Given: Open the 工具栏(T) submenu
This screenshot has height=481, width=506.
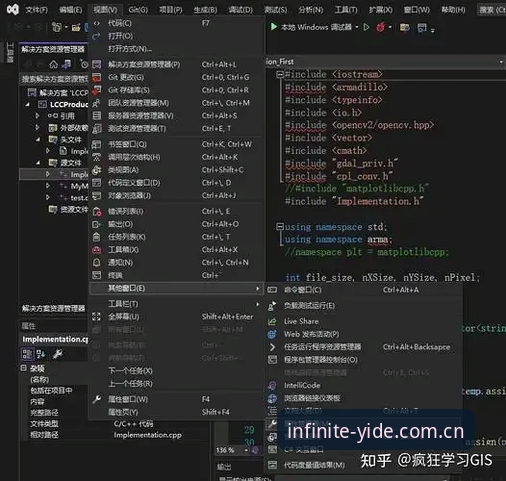Looking at the screenshot, I should pyautogui.click(x=177, y=304).
